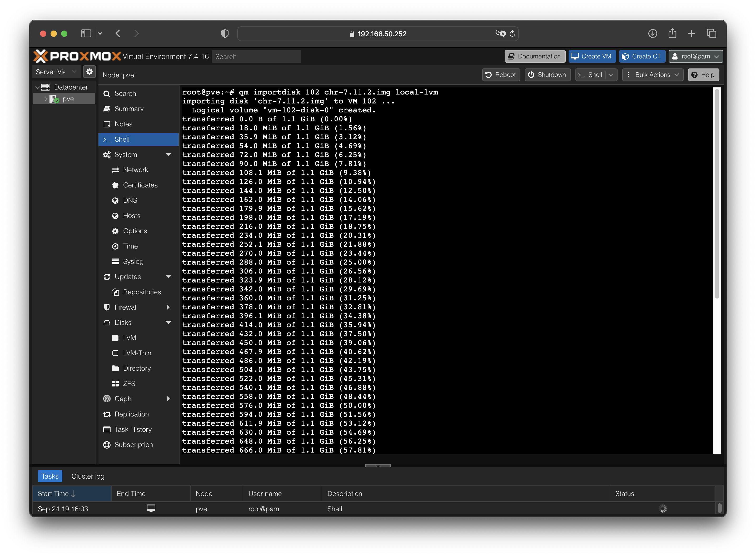The width and height of the screenshot is (756, 556).
Task: Click the Create VM button
Action: click(592, 57)
